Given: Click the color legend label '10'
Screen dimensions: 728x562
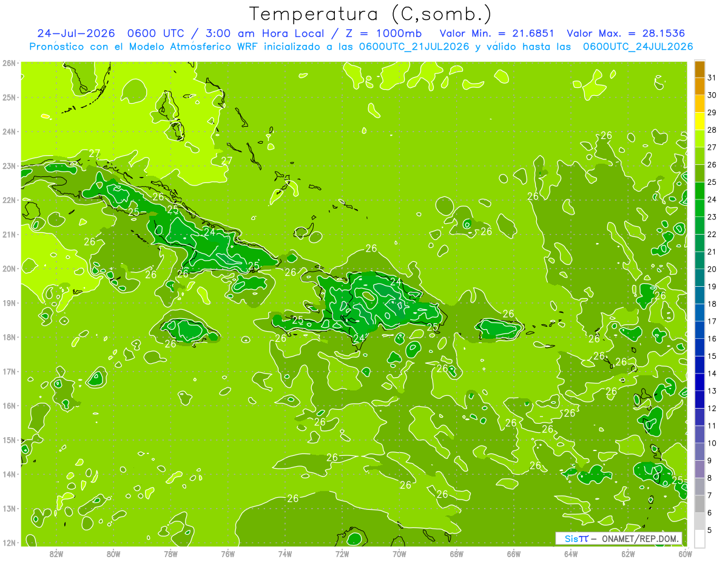Looking at the screenshot, I should (x=712, y=443).
